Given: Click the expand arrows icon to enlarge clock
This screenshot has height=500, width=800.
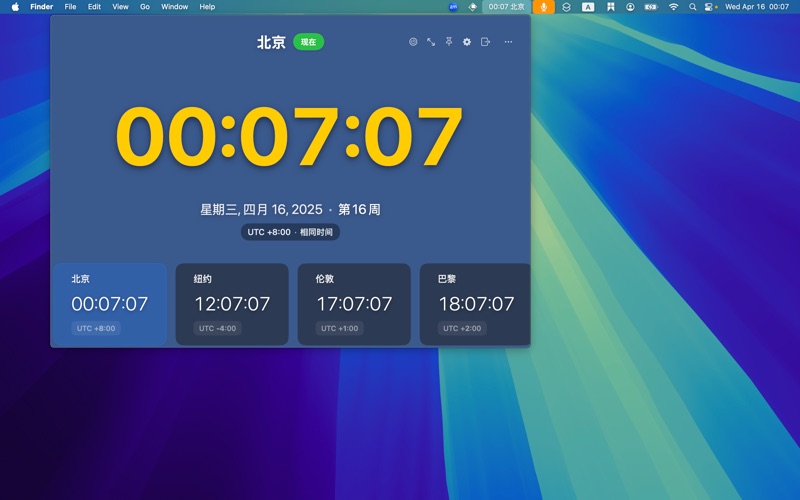Looking at the screenshot, I should pyautogui.click(x=431, y=42).
